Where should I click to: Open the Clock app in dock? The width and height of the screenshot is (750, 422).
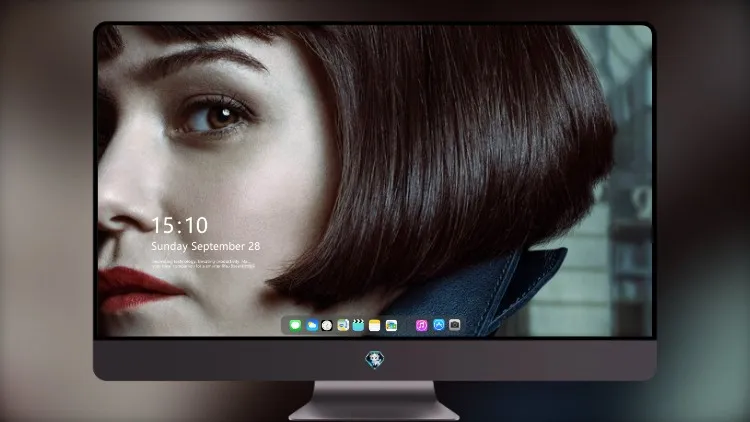pos(327,325)
